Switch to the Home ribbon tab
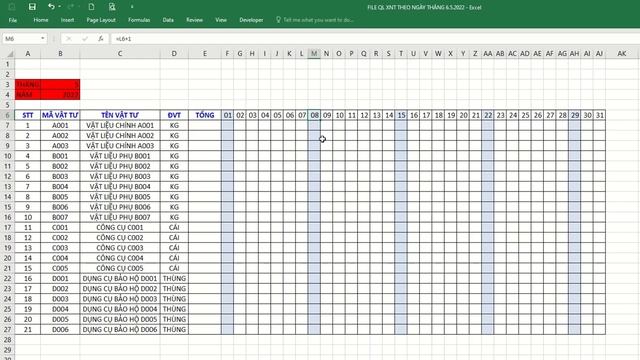Image resolution: width=640 pixels, height=360 pixels. click(x=41, y=20)
